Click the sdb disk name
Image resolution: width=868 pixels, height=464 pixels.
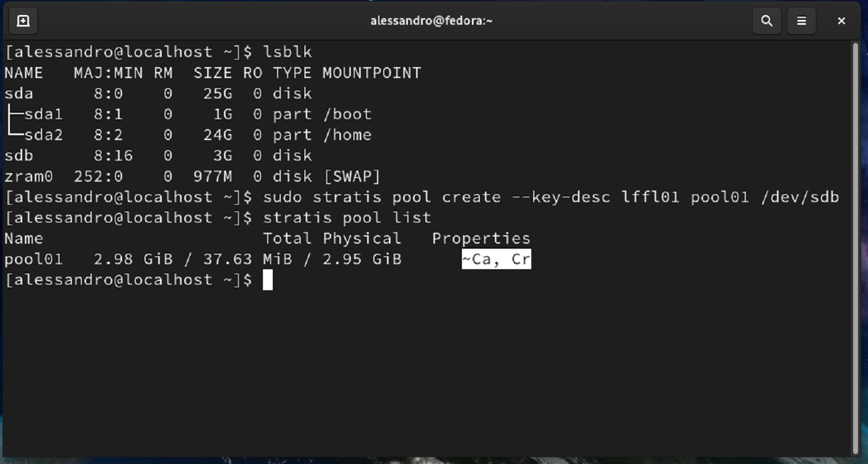pyautogui.click(x=19, y=156)
